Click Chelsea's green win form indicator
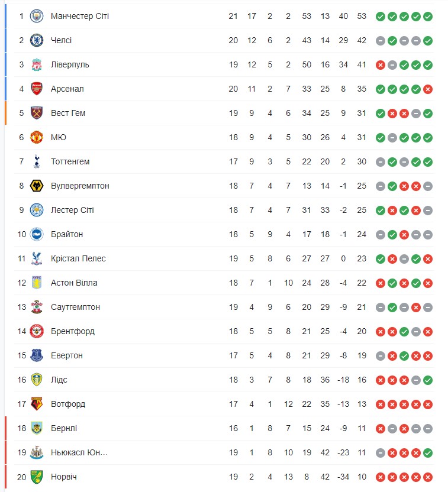The width and height of the screenshot is (448, 492). click(x=428, y=40)
